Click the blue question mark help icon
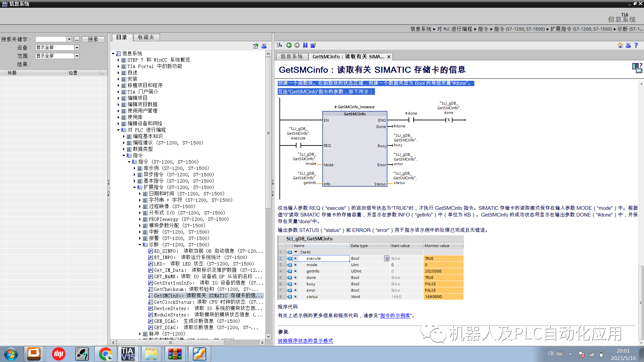The width and height of the screenshot is (644, 362). [636, 45]
